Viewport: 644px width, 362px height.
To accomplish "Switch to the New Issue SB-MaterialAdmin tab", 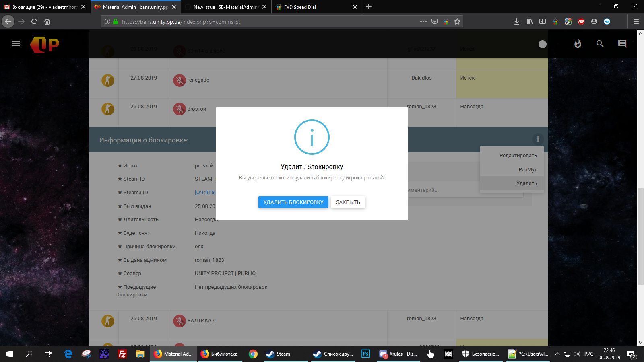I will [x=225, y=7].
